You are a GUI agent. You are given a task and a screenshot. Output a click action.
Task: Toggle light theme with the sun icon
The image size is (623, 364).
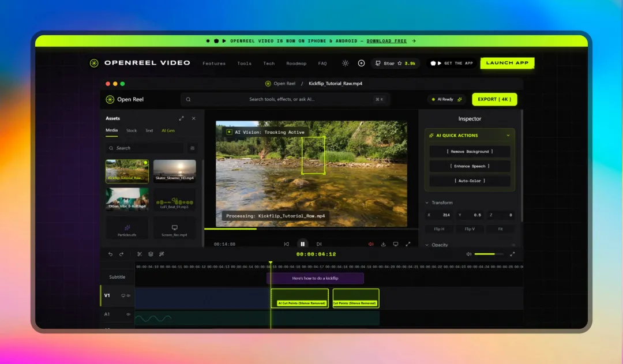346,63
